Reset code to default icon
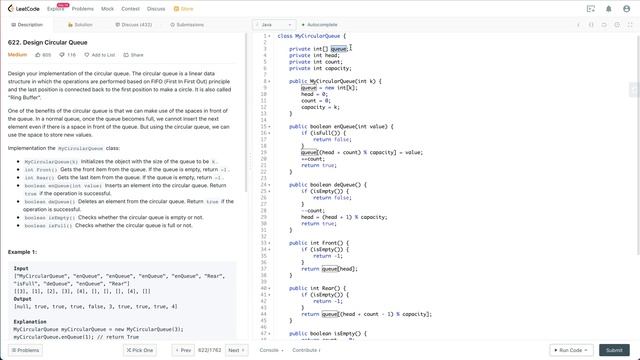 point(604,25)
